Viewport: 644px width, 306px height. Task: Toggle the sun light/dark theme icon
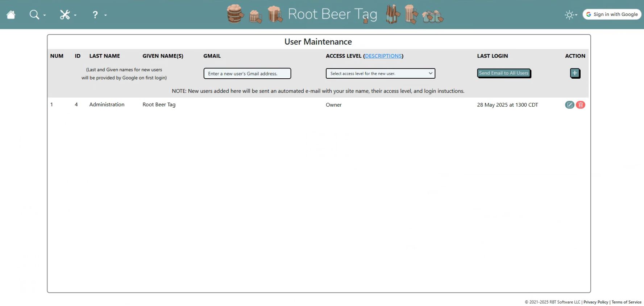pos(569,15)
